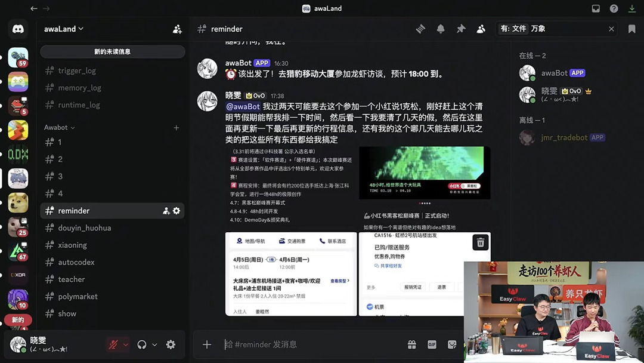Open the Shiba dog server icon
The image size is (644, 363).
(18, 202)
